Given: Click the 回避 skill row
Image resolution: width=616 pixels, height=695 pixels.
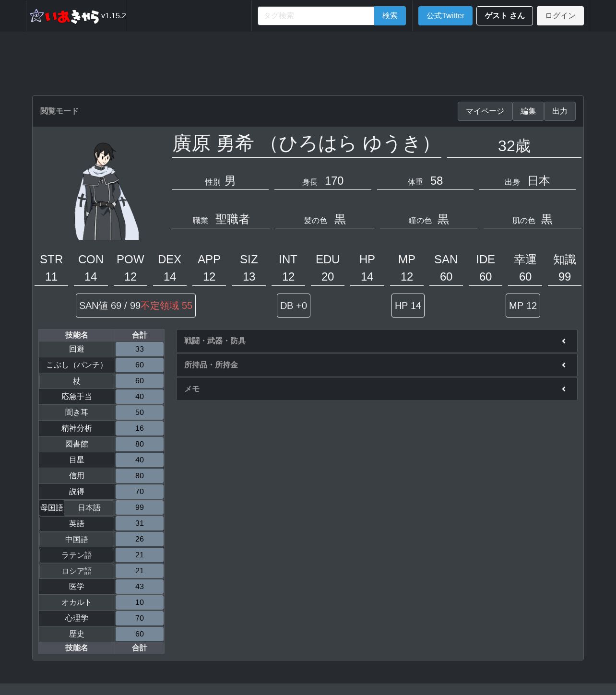Looking at the screenshot, I should click(101, 349).
